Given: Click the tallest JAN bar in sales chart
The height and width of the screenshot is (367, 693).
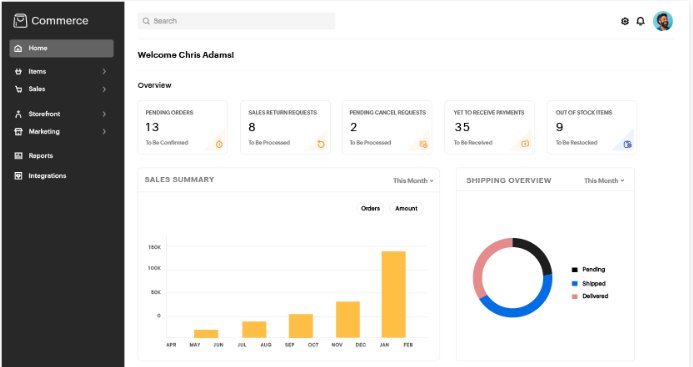Looking at the screenshot, I should tap(393, 294).
